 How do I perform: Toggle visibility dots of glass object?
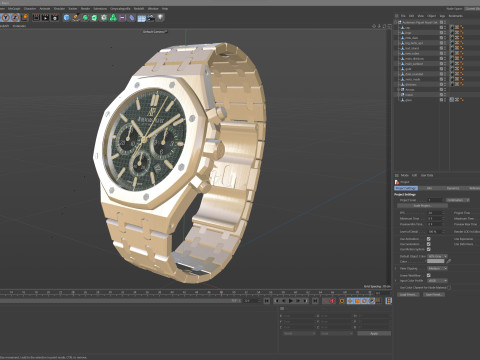(445, 100)
